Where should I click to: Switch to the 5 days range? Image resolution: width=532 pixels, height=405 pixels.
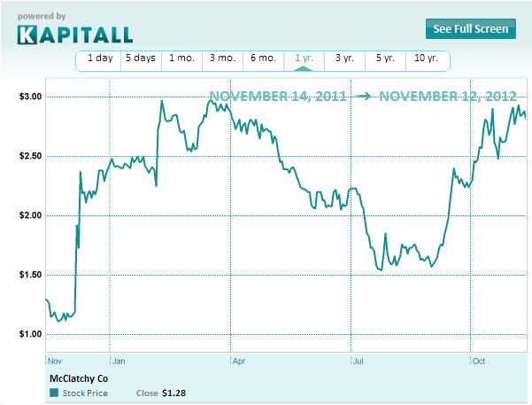pos(140,58)
